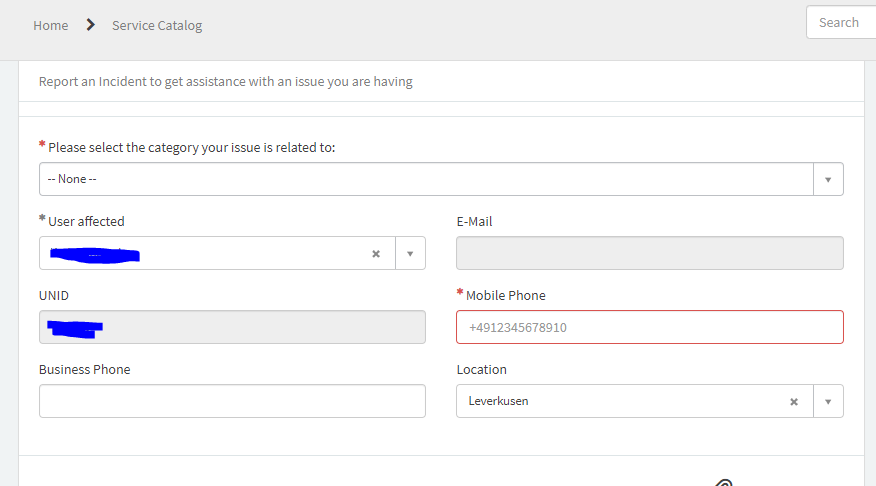The width and height of the screenshot is (876, 486).
Task: Clear the User affected value
Action: tap(376, 254)
